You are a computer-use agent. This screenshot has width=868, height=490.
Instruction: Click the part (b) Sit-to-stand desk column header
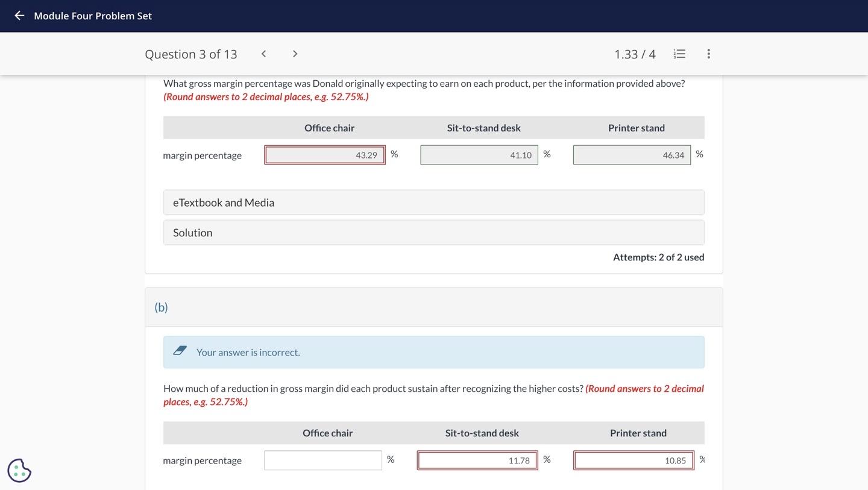click(x=482, y=433)
